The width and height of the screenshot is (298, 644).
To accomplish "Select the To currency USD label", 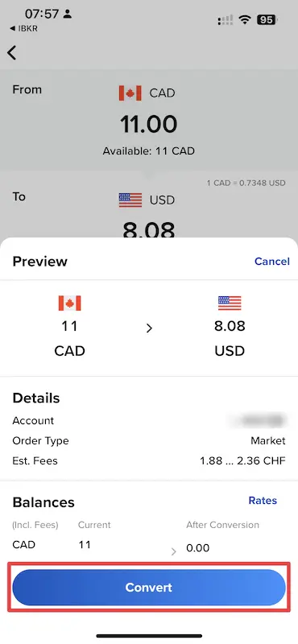I will [163, 200].
